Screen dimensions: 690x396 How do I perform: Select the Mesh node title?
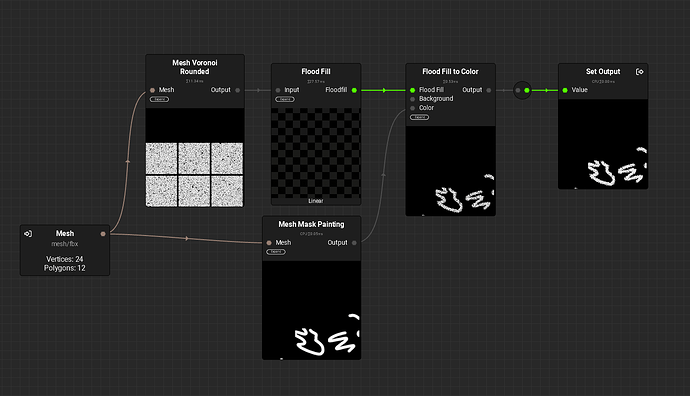65,234
